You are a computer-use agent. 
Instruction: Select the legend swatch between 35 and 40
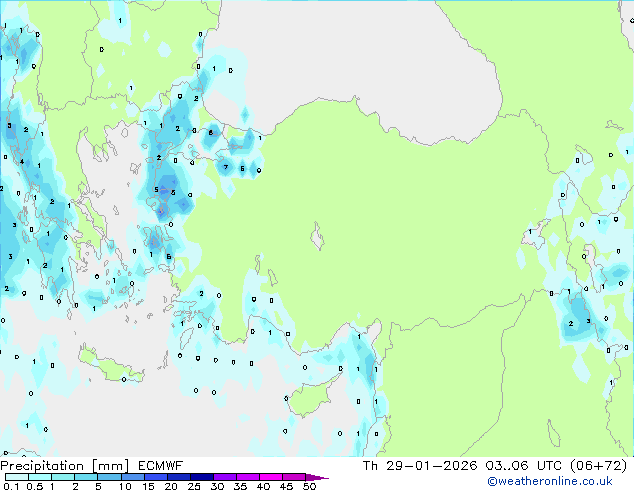[248, 477]
